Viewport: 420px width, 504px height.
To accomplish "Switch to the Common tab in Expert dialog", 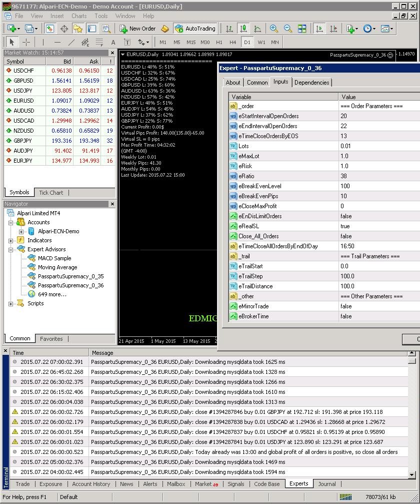I will [x=257, y=82].
